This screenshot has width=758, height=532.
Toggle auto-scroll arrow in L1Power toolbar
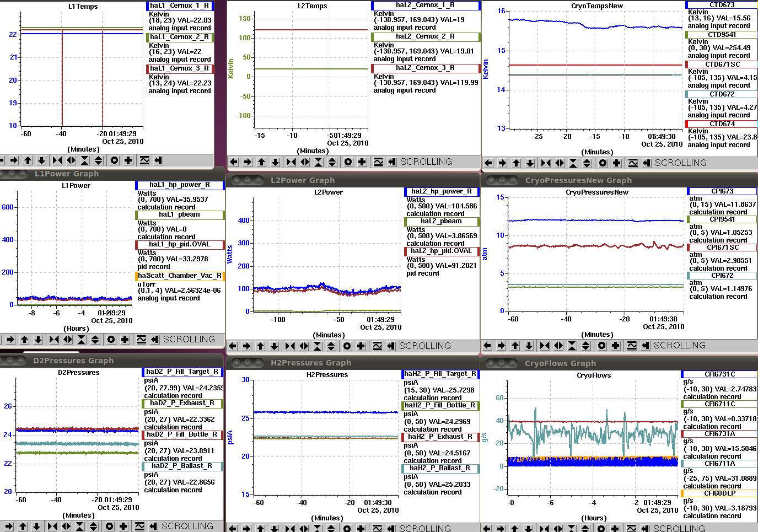[155, 340]
